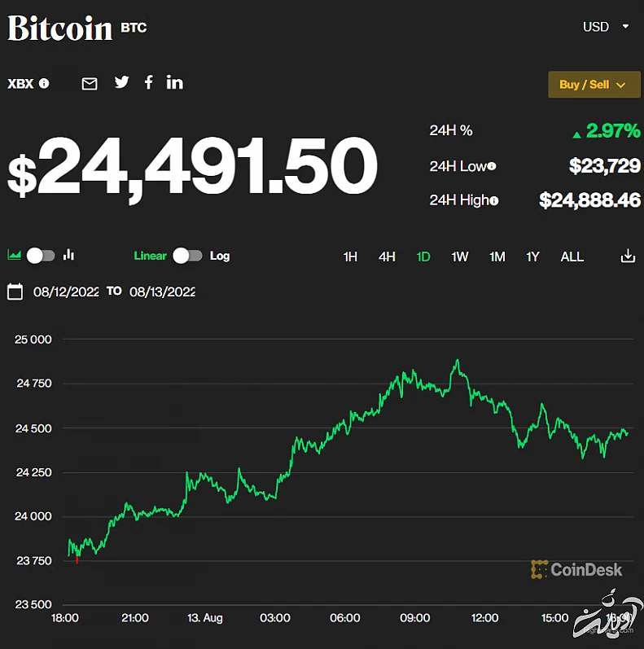
Task: Share on LinkedIn icon
Action: pos(174,82)
